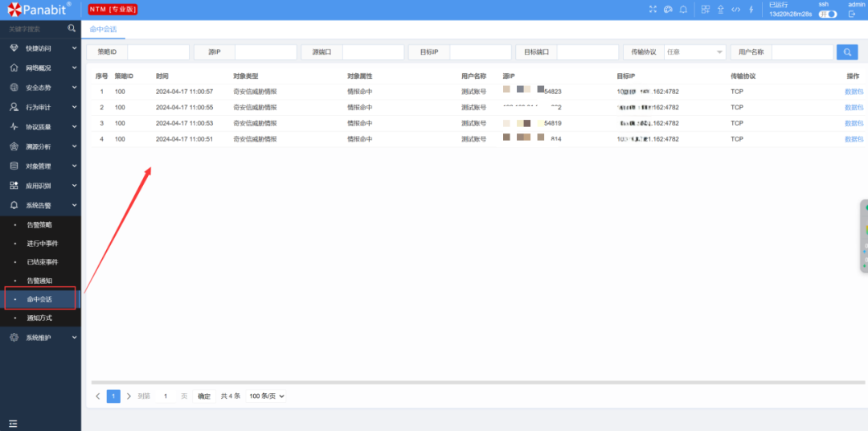
Task: Toggle the ssh switch off
Action: [x=828, y=14]
